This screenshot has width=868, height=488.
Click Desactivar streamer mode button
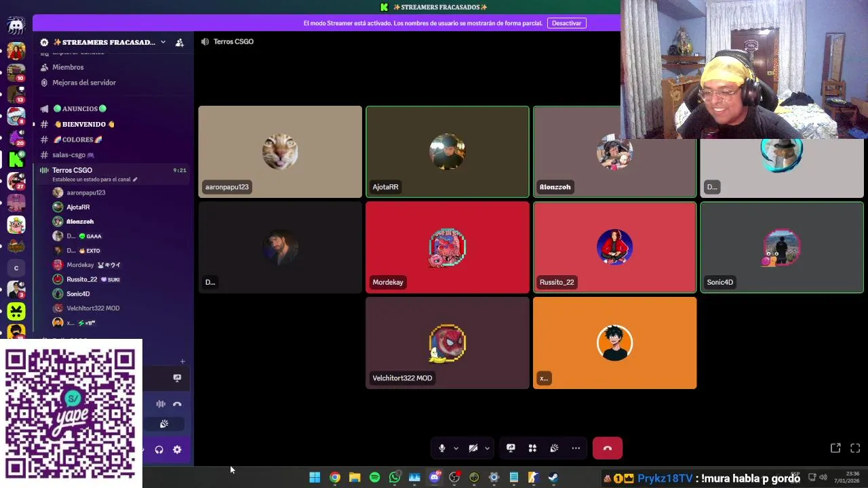pyautogui.click(x=566, y=23)
